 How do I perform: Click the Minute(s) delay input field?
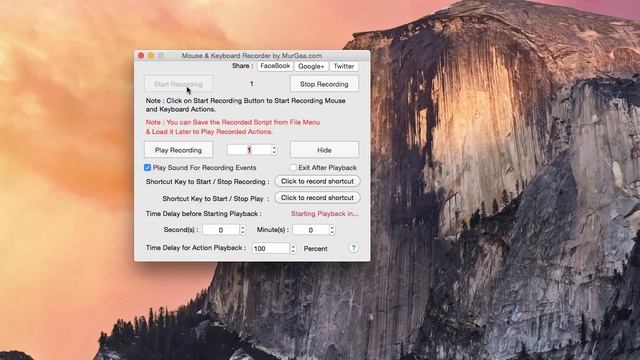(311, 230)
